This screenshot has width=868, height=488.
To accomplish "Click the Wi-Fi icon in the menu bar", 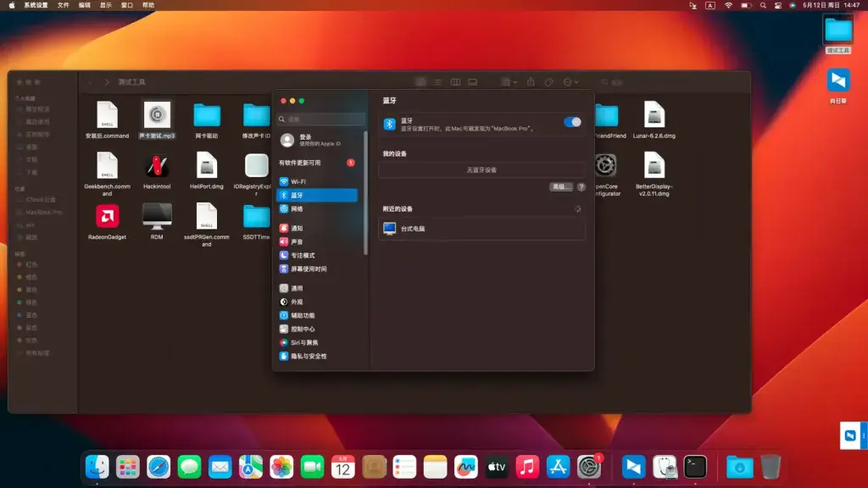I will pos(728,5).
